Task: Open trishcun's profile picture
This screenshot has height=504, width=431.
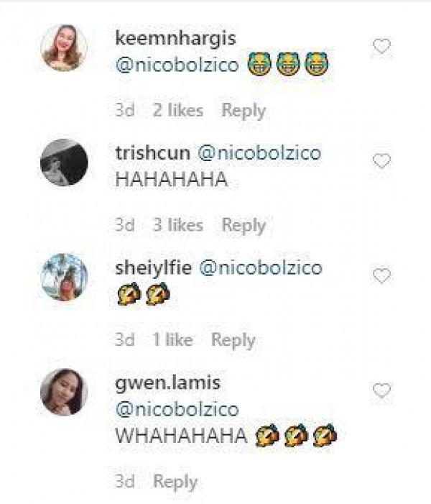Action: pyautogui.click(x=64, y=162)
